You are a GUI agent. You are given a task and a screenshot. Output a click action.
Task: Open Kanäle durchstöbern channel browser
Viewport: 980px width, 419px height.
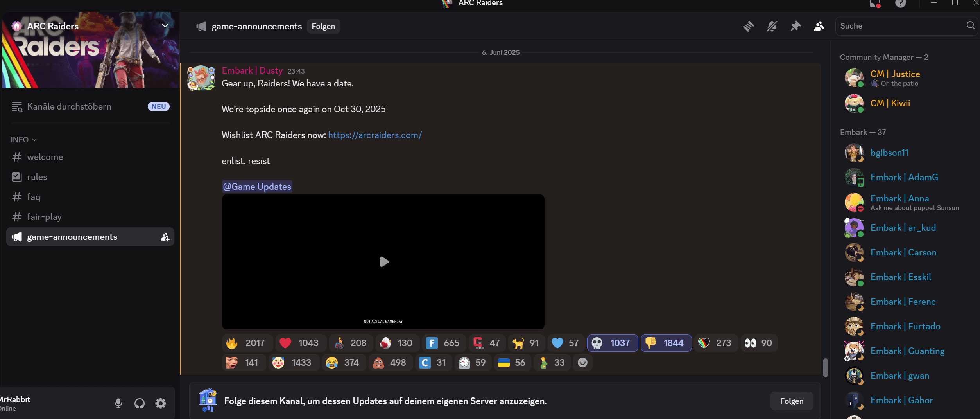click(x=90, y=106)
